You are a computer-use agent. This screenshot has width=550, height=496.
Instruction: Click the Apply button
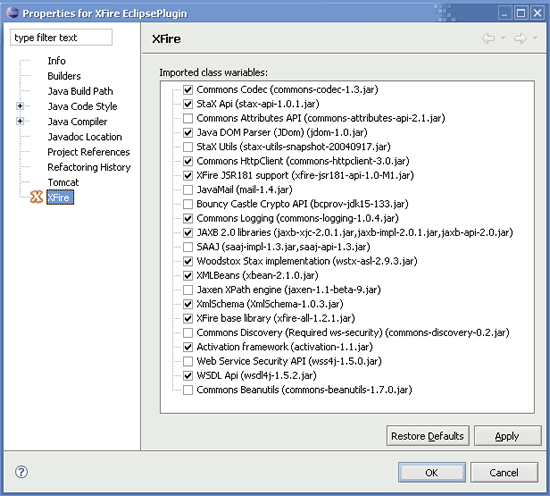pos(507,436)
